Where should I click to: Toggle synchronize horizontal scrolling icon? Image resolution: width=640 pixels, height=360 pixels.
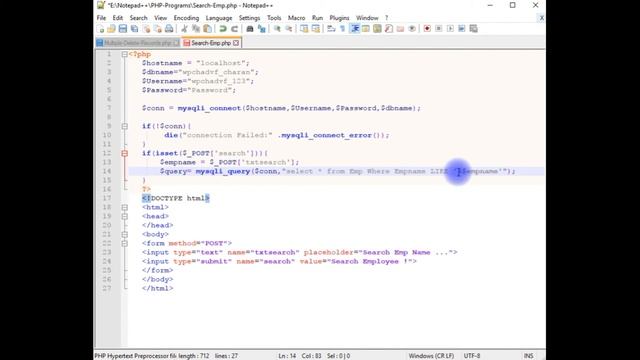coord(316,29)
